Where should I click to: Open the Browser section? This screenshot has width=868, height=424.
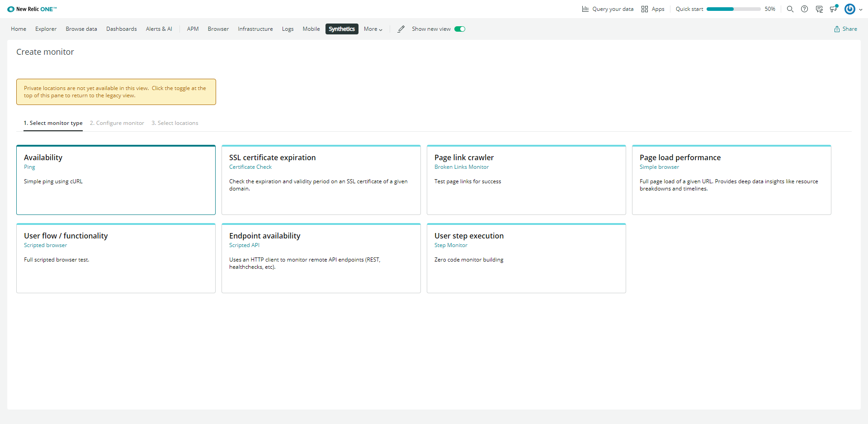pyautogui.click(x=218, y=29)
